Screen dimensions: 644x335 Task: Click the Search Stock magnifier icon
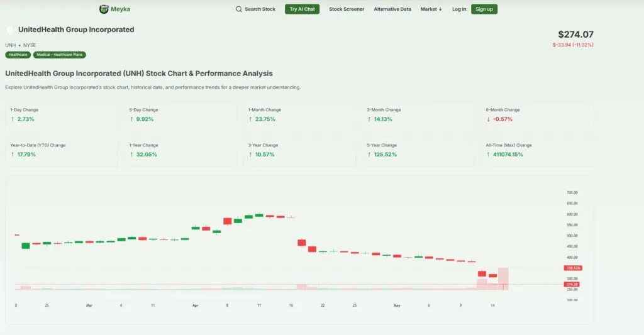tap(239, 9)
